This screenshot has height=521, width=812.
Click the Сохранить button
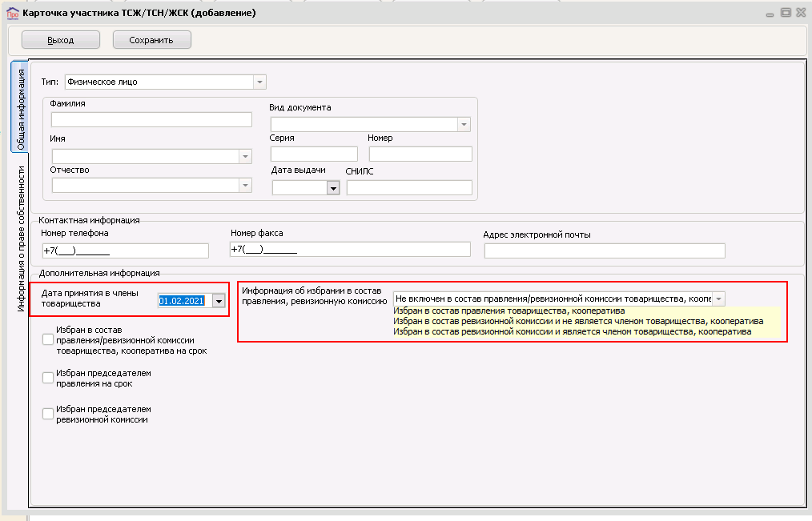pos(151,40)
